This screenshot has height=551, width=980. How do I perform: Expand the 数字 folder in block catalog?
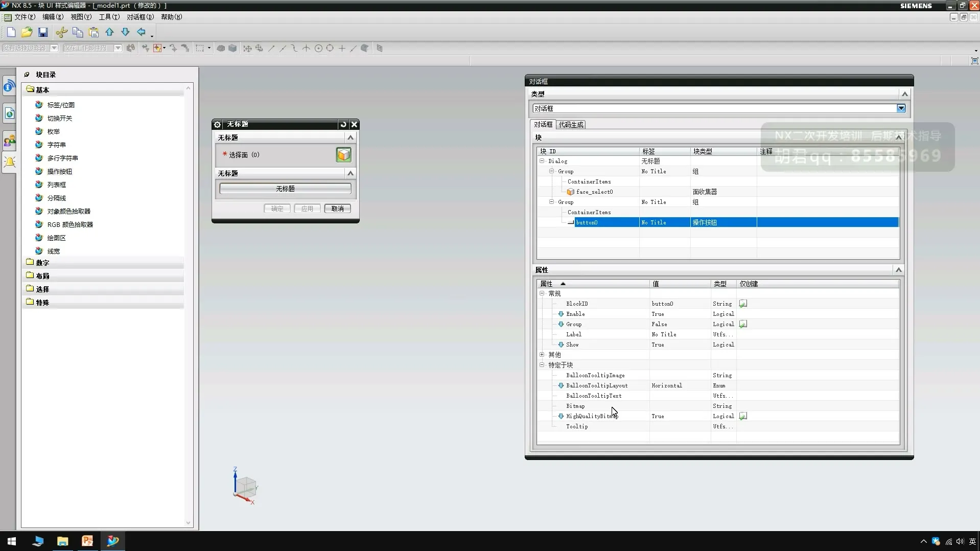42,263
